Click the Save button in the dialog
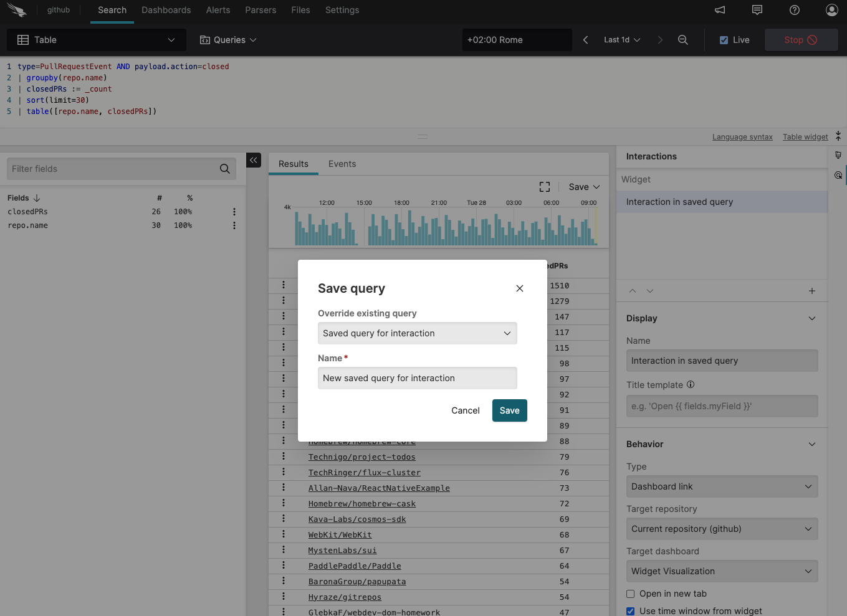This screenshot has height=616, width=847. (x=509, y=410)
